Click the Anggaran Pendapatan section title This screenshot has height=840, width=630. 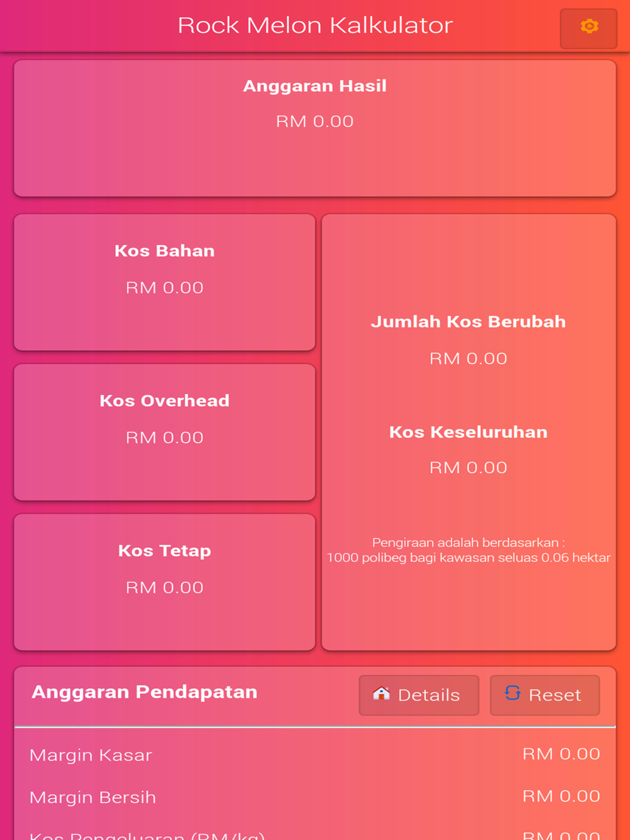[x=145, y=692]
